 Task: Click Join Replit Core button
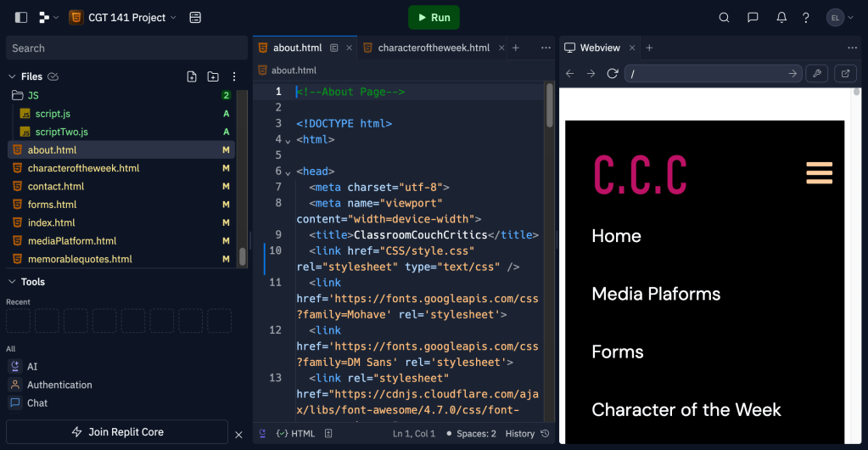pyautogui.click(x=117, y=432)
